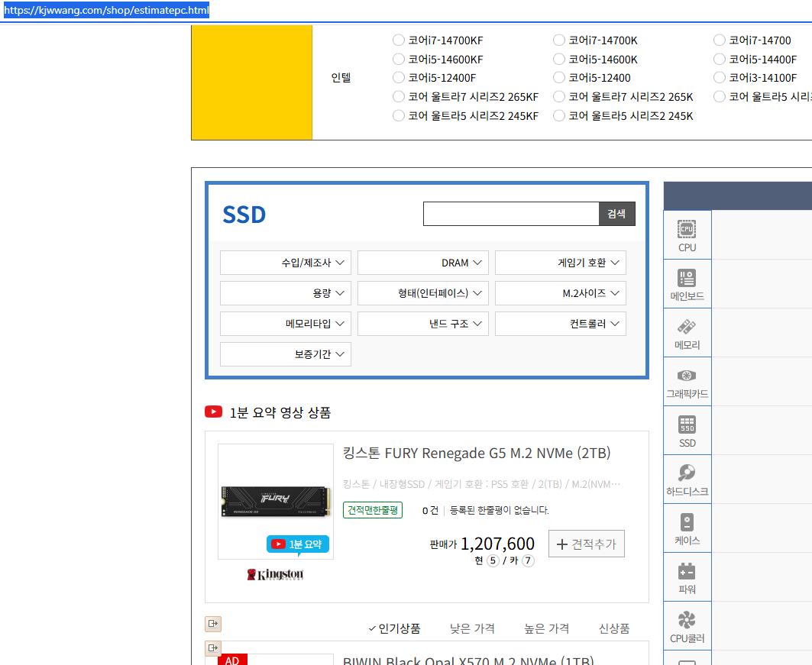Screen dimensions: 812x665
Task: Open the 파워 category icon
Action: click(687, 577)
